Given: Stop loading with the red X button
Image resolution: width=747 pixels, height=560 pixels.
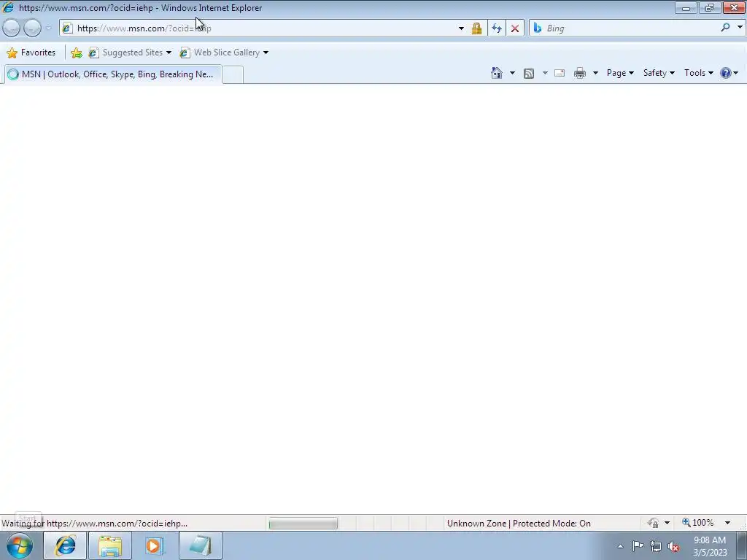Looking at the screenshot, I should coord(515,28).
